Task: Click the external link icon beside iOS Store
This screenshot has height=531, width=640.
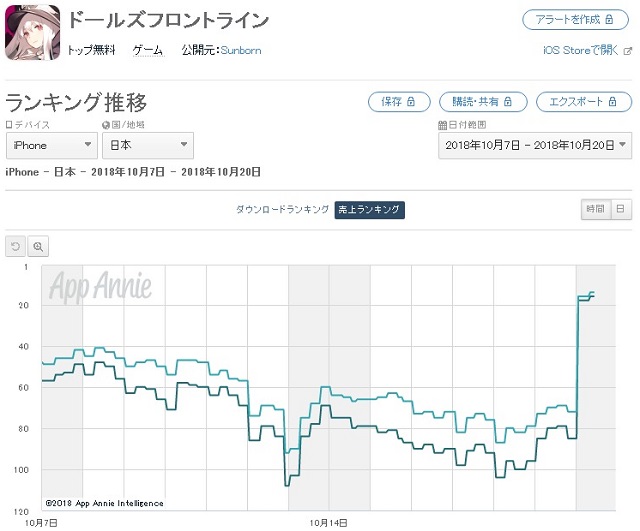Action: pyautogui.click(x=628, y=51)
